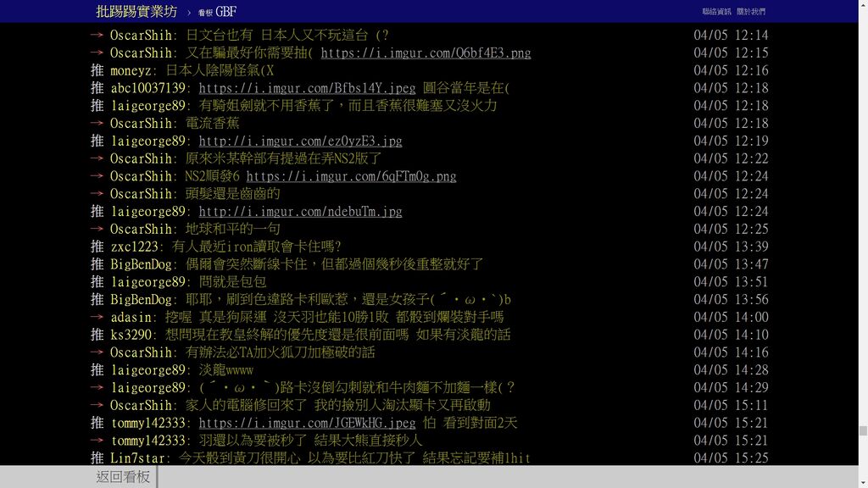Screen dimensions: 868x488
Task: Click the vertical scrollbar thumb
Action: [862, 430]
